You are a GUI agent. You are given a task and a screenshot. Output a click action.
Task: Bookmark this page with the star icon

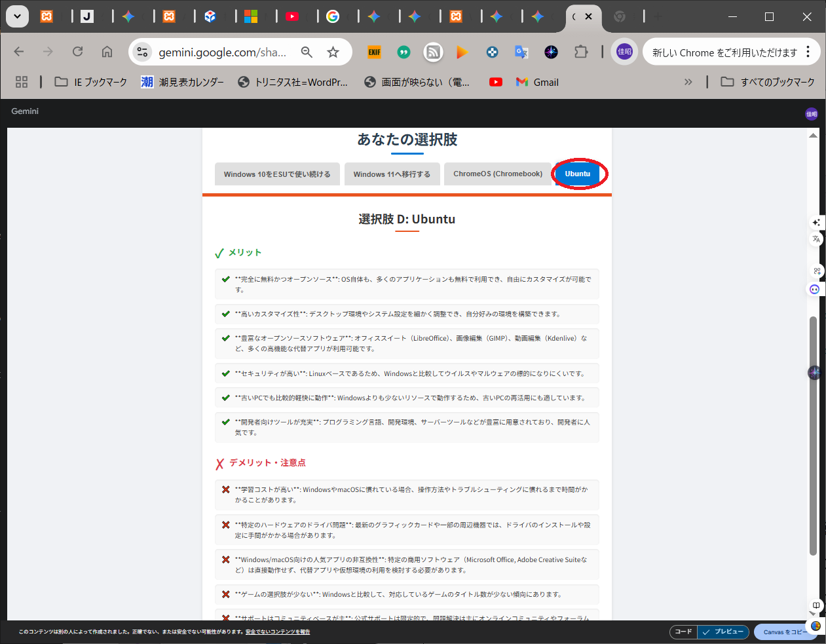pyautogui.click(x=333, y=52)
